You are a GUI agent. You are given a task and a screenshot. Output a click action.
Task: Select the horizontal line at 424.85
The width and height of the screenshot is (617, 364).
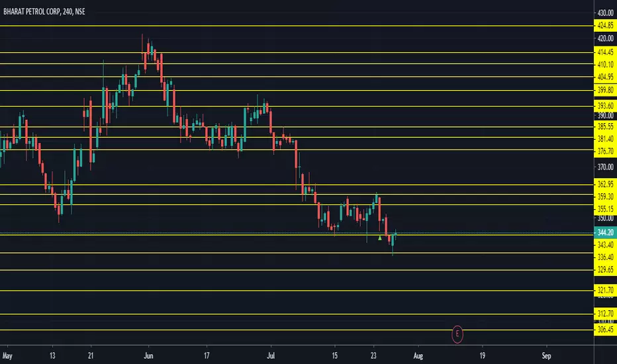[297, 26]
